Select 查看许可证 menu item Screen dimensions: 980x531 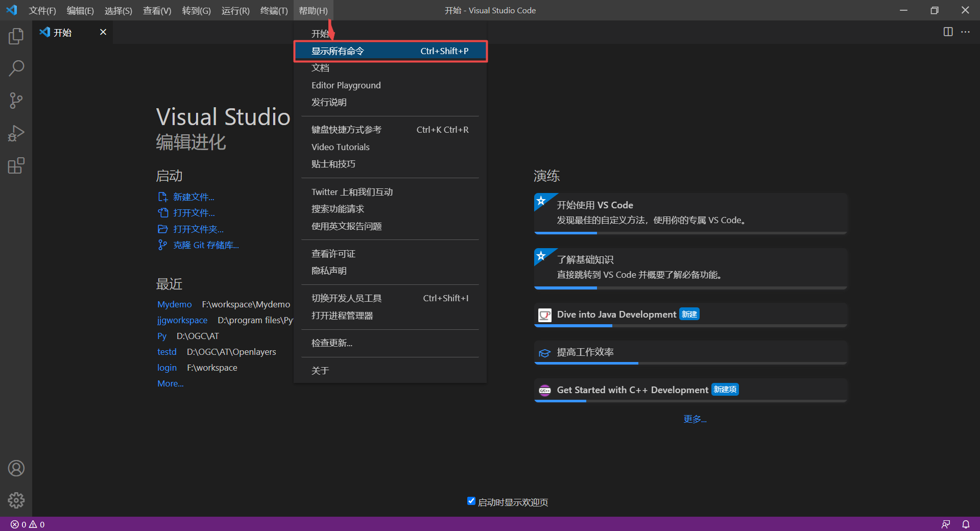point(390,254)
